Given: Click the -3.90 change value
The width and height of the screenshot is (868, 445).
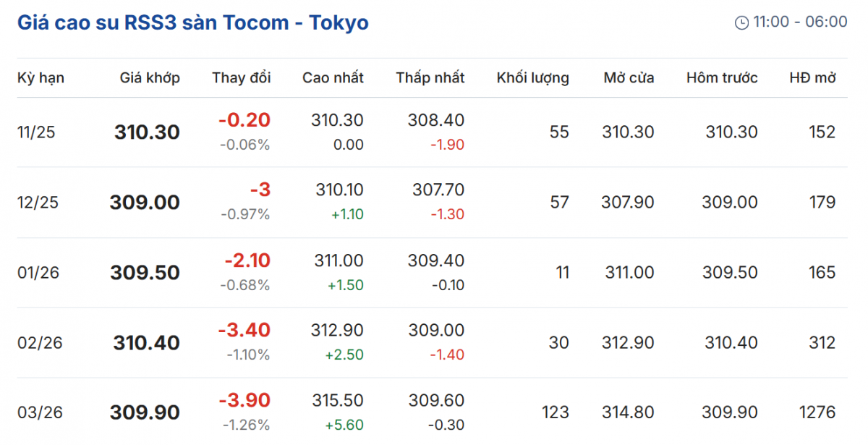Looking at the screenshot, I should click(x=244, y=400).
